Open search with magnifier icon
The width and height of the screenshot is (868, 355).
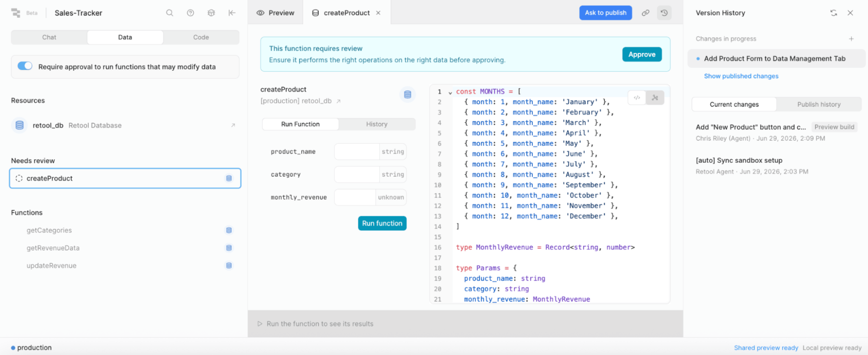point(170,13)
